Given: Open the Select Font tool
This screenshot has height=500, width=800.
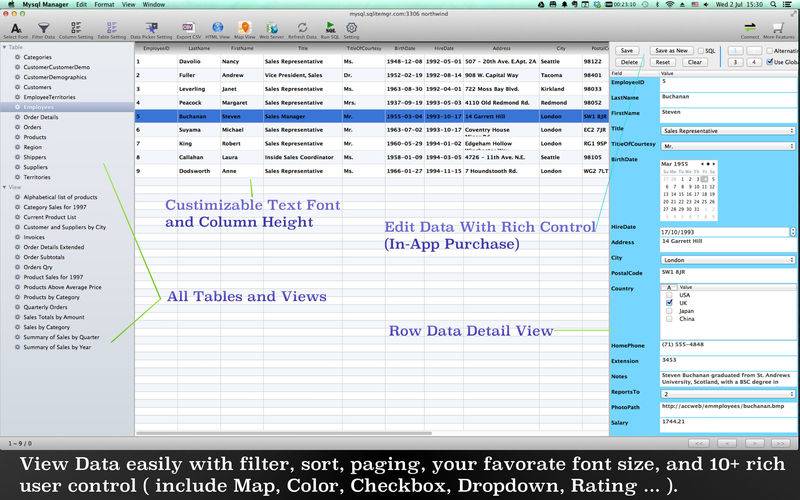Looking at the screenshot, I should 16,29.
